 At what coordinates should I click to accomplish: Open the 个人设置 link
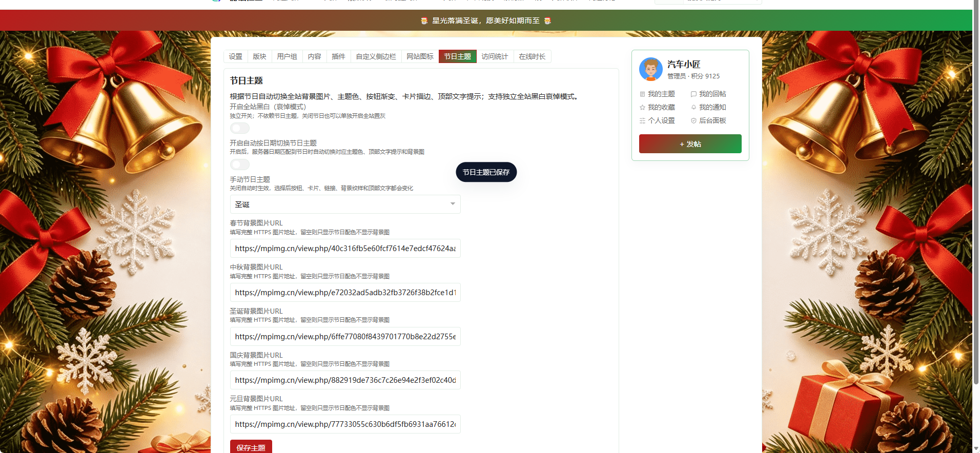(x=661, y=121)
